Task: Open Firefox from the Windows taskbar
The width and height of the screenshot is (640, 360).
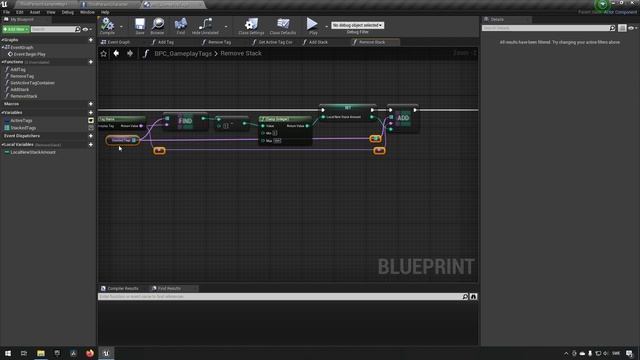Action: (90, 353)
